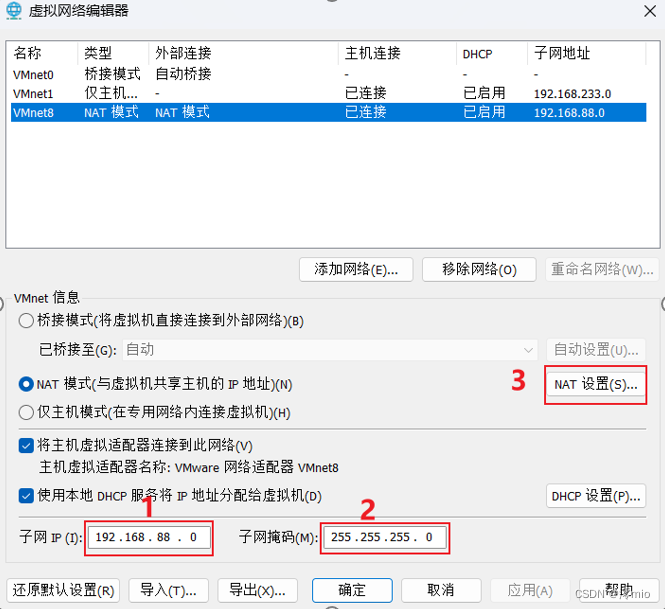This screenshot has height=609, width=665.
Task: Click 仅主机... type cell of VMnet1
Action: 111,93
